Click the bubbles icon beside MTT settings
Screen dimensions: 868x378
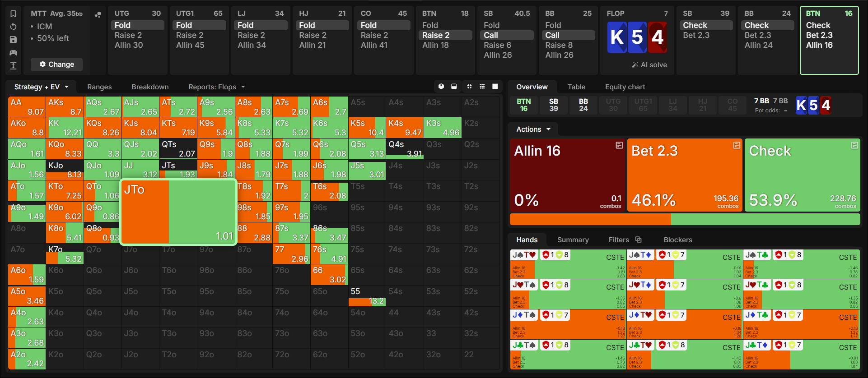pos(98,14)
